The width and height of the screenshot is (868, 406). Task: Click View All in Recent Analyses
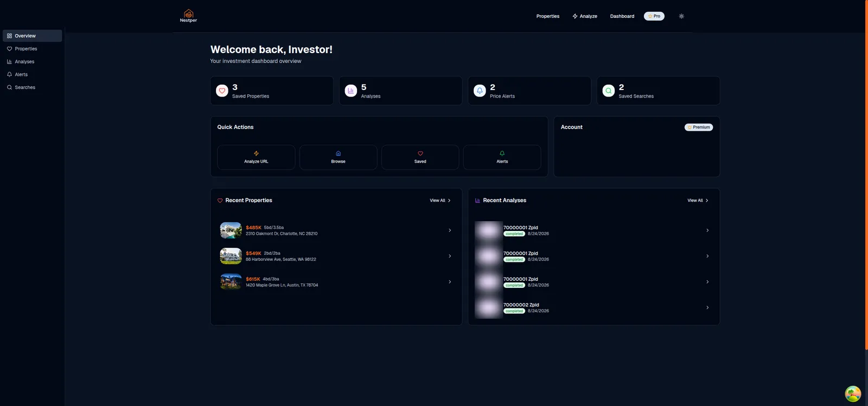[698, 201]
